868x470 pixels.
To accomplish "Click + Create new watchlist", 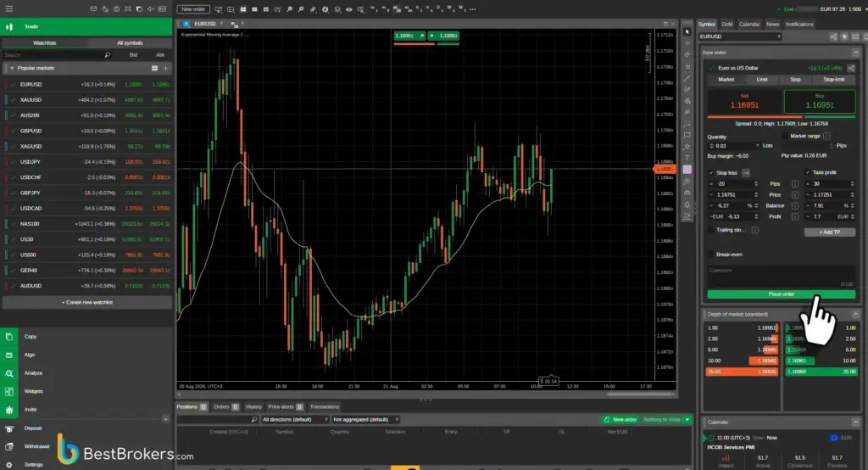I will tap(87, 303).
